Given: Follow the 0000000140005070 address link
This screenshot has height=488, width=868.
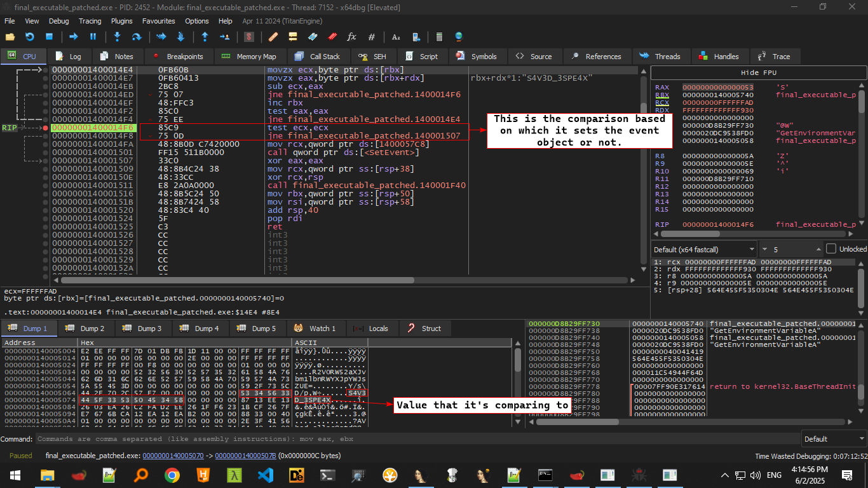Looking at the screenshot, I should click(173, 456).
